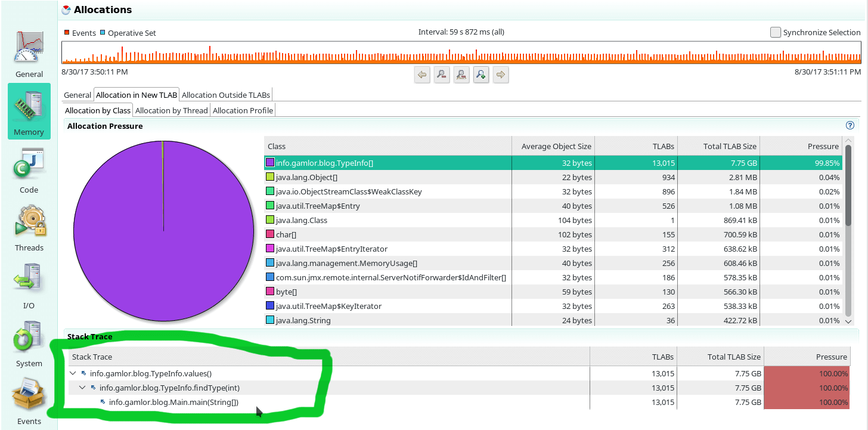868x430 pixels.
Task: Open the Events sidebar group
Action: click(29, 401)
